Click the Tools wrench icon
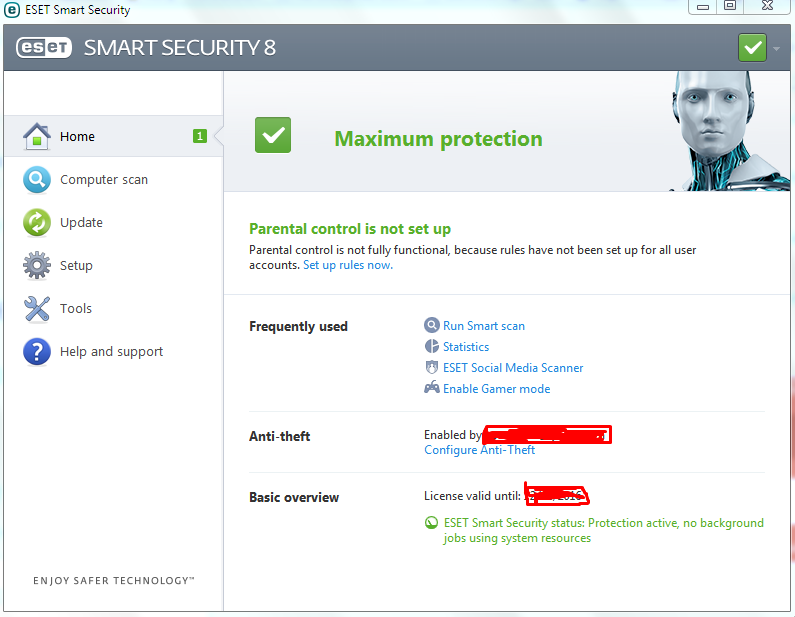This screenshot has height=617, width=795. (37, 309)
